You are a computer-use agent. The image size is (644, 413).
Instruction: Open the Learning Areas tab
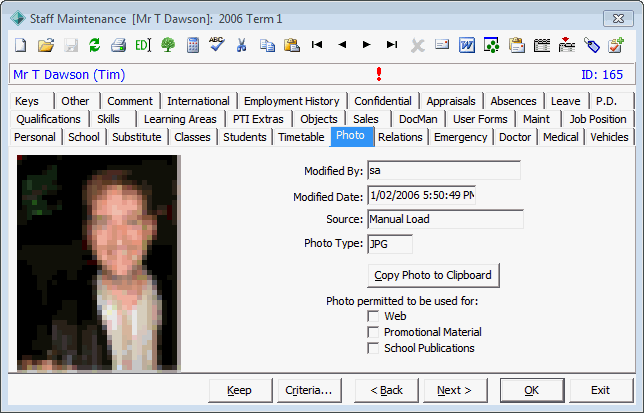180,119
